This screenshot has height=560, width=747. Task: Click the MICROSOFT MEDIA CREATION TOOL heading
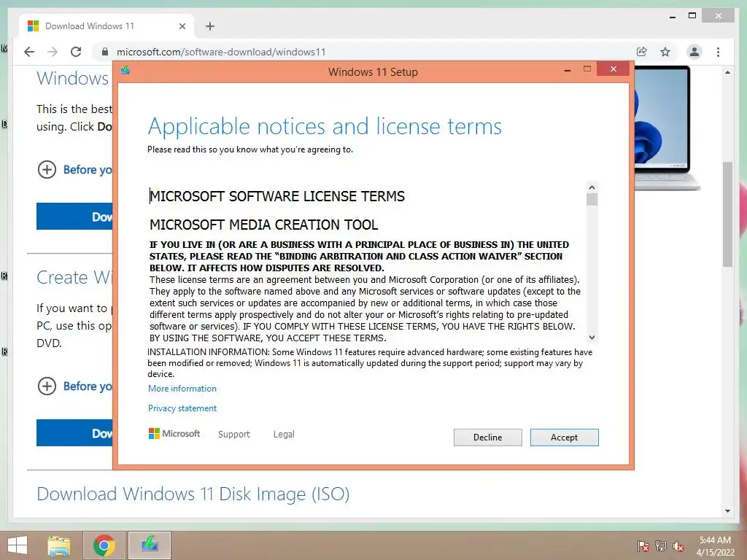click(263, 225)
